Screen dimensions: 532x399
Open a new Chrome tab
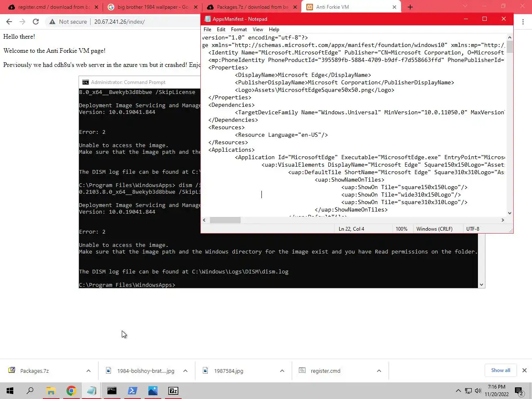coord(410,7)
